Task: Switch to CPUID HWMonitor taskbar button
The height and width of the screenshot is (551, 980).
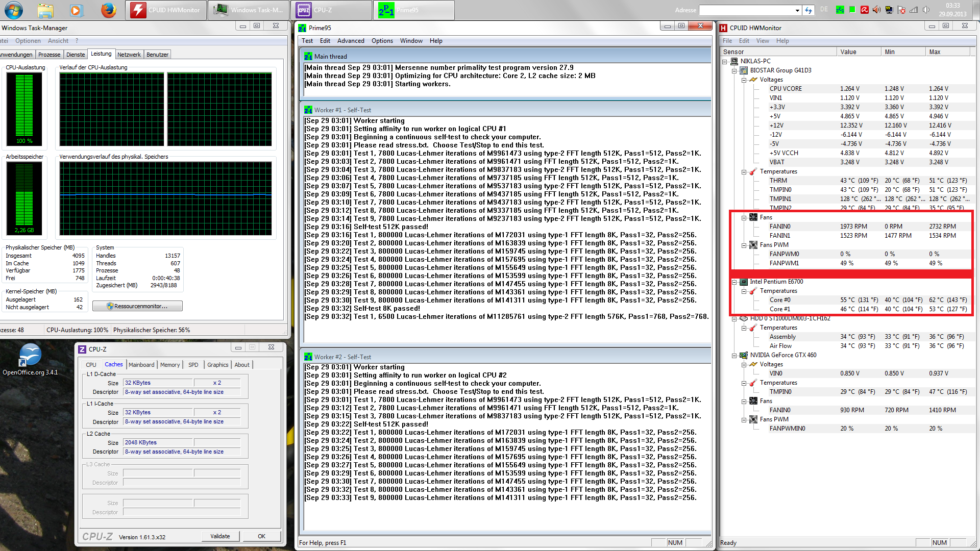Action: (x=166, y=10)
